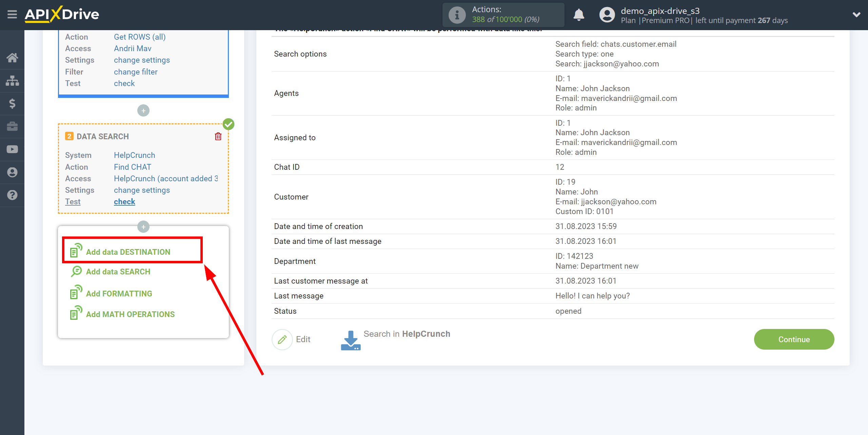
Task: Open the Find CHAT action link
Action: coord(133,167)
